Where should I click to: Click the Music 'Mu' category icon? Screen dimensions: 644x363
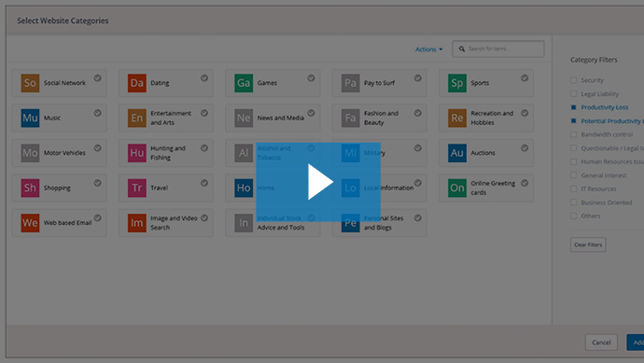pyautogui.click(x=30, y=118)
